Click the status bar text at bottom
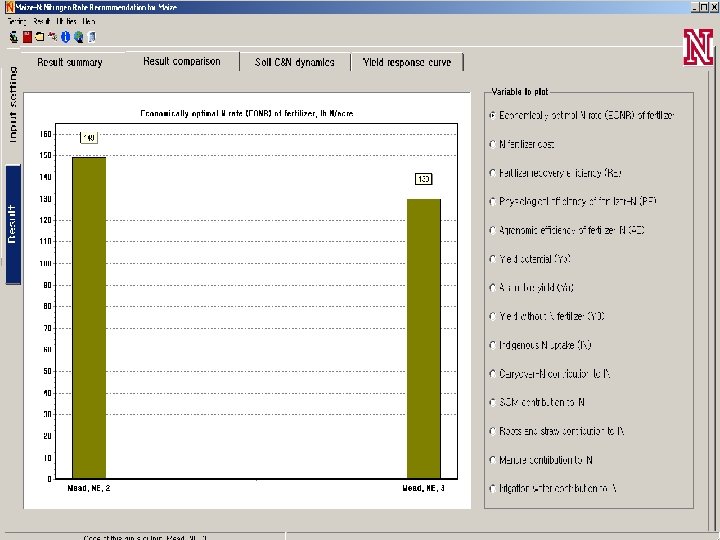This screenshot has width=720, height=540. pos(145,537)
